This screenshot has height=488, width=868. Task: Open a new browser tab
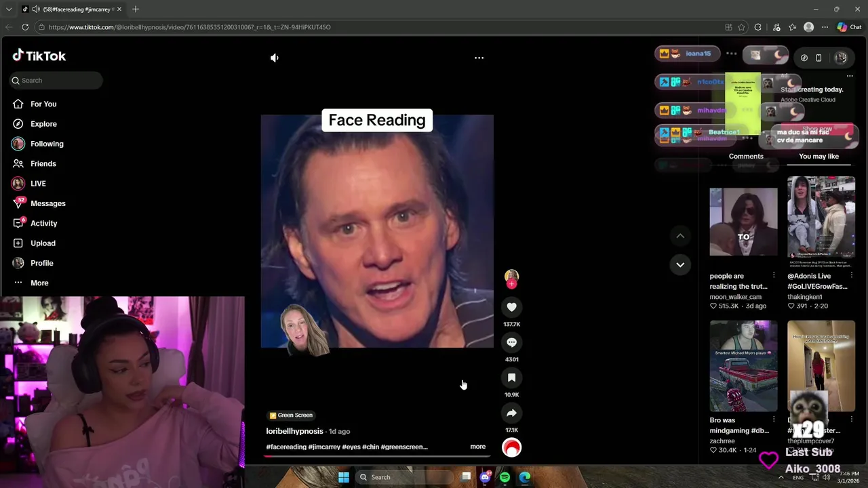click(136, 9)
